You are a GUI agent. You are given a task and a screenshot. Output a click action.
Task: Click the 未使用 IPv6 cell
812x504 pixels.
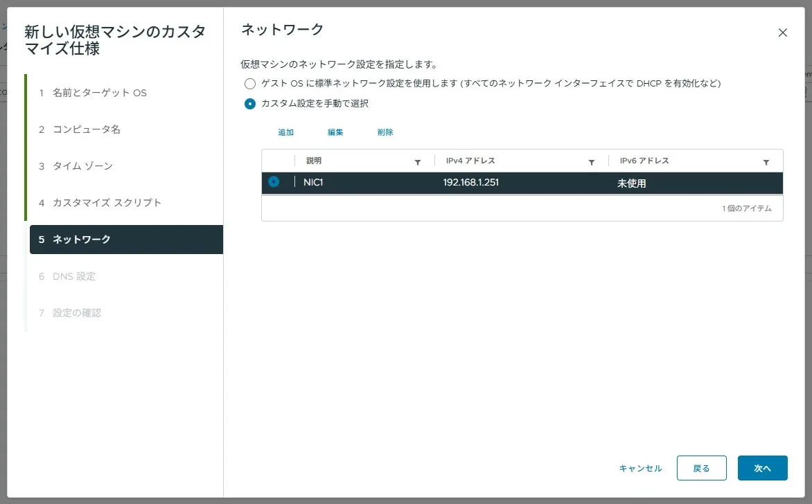pos(631,183)
